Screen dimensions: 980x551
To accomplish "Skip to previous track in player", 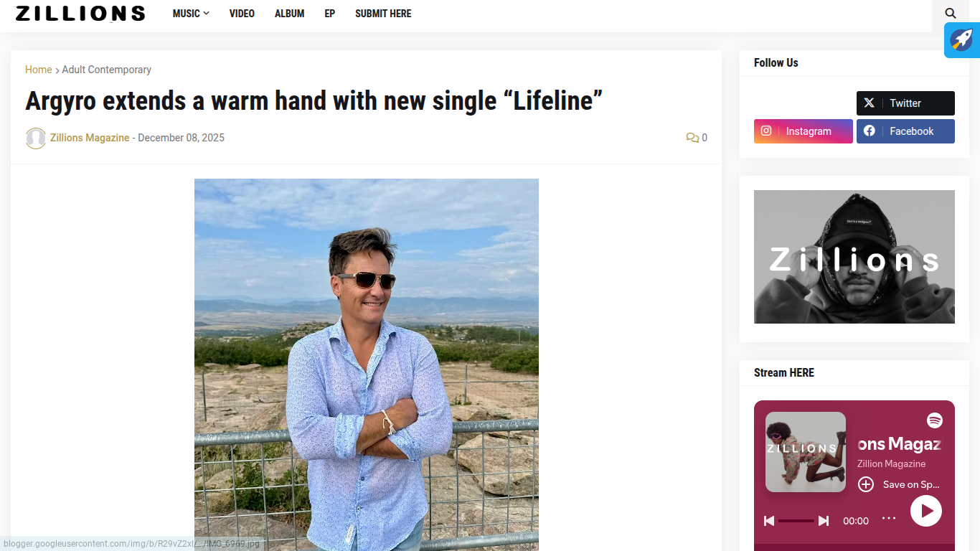I will [769, 521].
